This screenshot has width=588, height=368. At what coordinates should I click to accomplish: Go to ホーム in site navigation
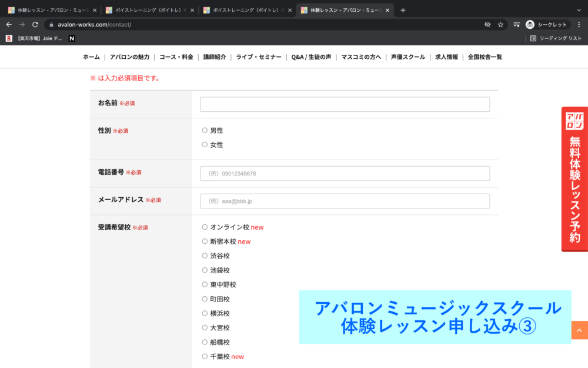pos(91,57)
